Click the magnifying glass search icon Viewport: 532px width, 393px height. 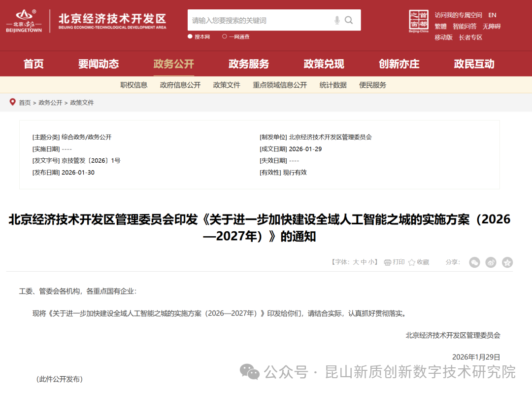point(349,20)
